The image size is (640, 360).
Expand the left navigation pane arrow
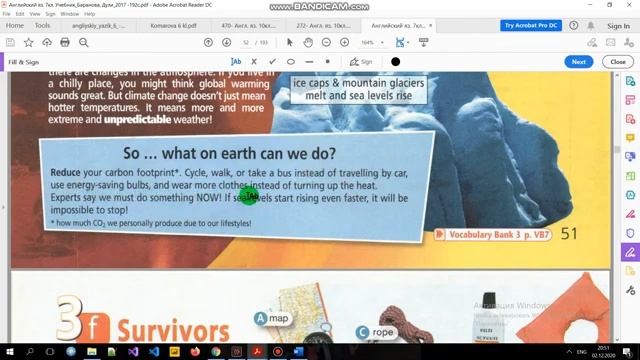pyautogui.click(x=3, y=207)
